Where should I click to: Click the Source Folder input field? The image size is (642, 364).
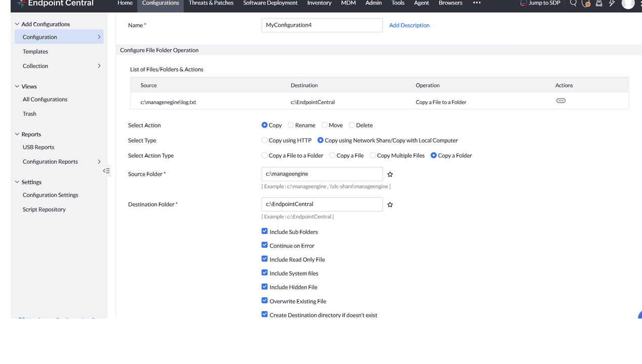(x=322, y=174)
